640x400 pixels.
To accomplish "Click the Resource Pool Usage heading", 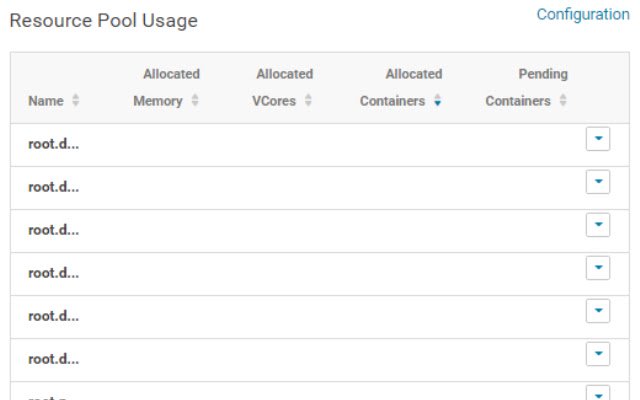I will pyautogui.click(x=104, y=21).
